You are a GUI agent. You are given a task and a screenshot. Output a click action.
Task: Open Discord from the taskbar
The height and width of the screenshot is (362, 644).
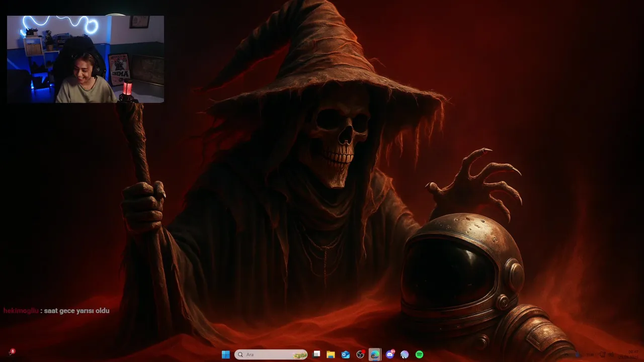pos(390,354)
